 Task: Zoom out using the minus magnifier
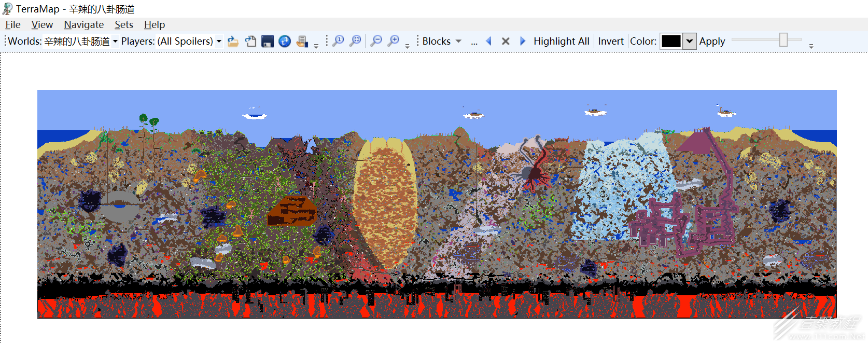(376, 41)
